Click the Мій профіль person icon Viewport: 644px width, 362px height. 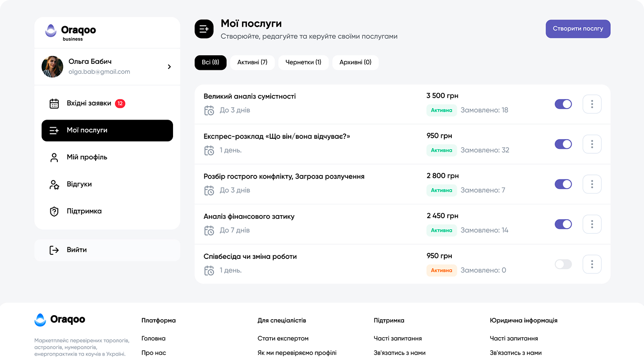tap(54, 157)
